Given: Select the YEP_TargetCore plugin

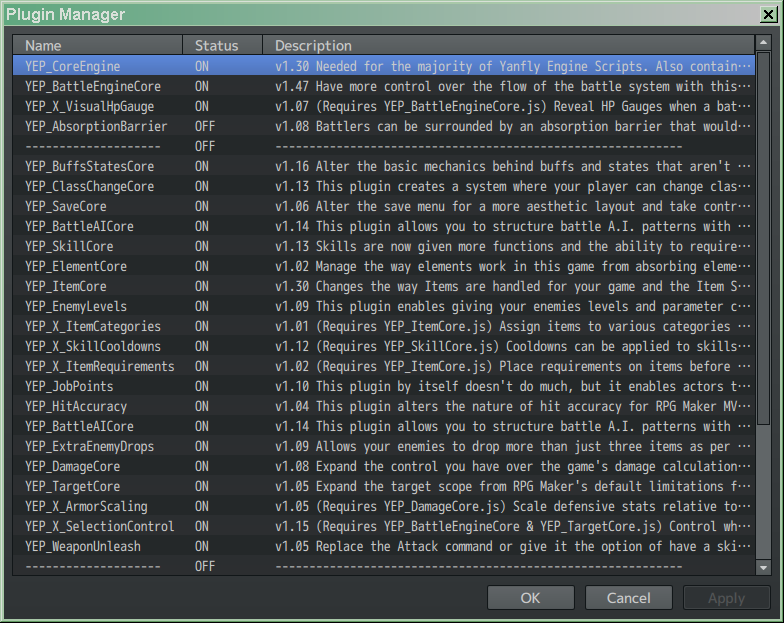Looking at the screenshot, I should coord(384,486).
